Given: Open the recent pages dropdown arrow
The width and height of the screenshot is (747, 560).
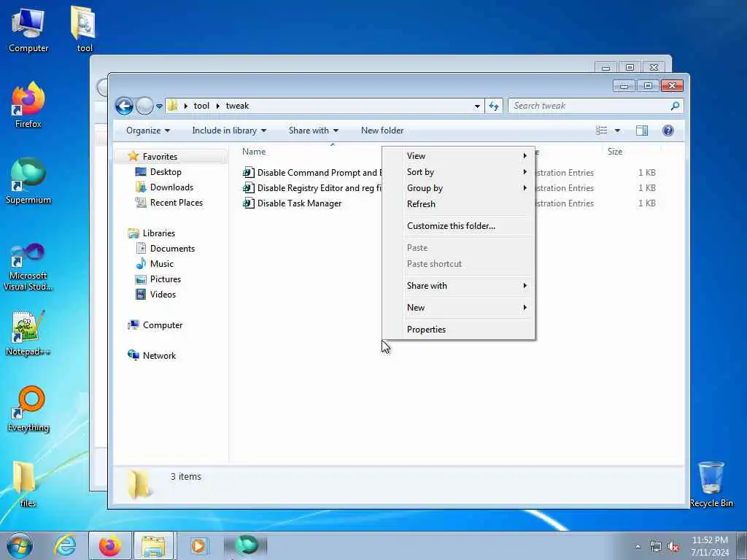Looking at the screenshot, I should (159, 106).
